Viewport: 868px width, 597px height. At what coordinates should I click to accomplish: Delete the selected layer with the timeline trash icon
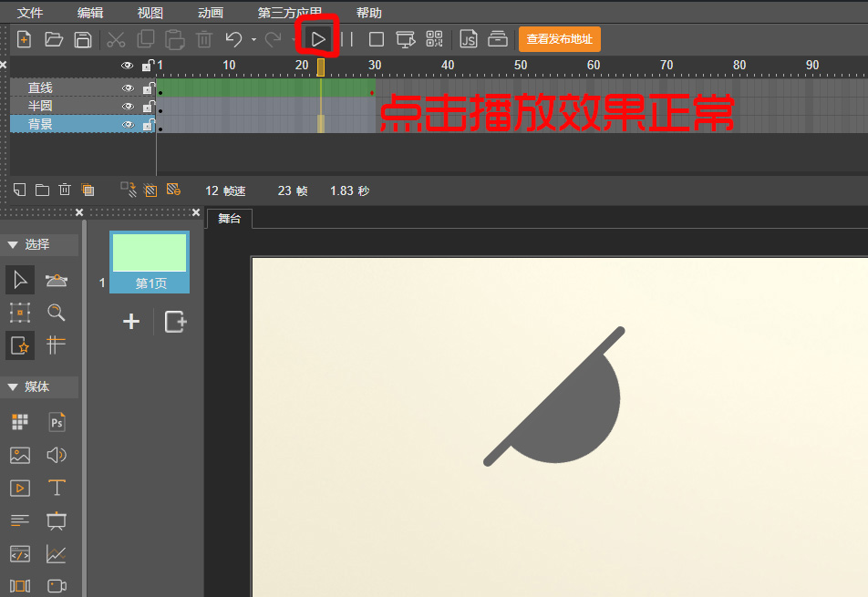(x=65, y=190)
